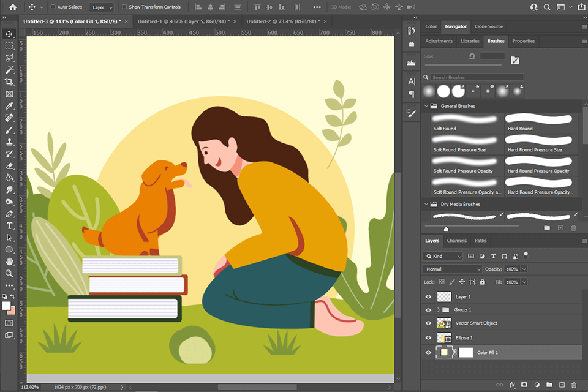The height and width of the screenshot is (392, 588).
Task: Delete layer with the trash icon
Action: pos(574,385)
